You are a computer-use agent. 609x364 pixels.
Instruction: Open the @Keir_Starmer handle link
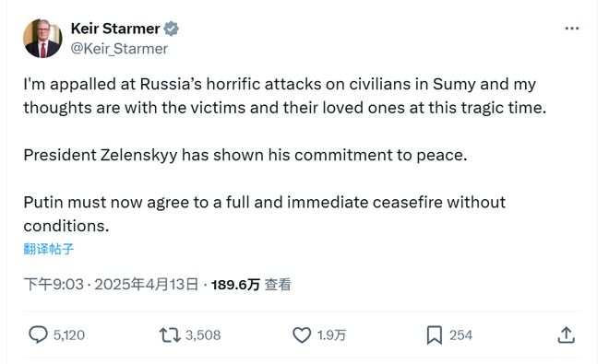pos(119,49)
